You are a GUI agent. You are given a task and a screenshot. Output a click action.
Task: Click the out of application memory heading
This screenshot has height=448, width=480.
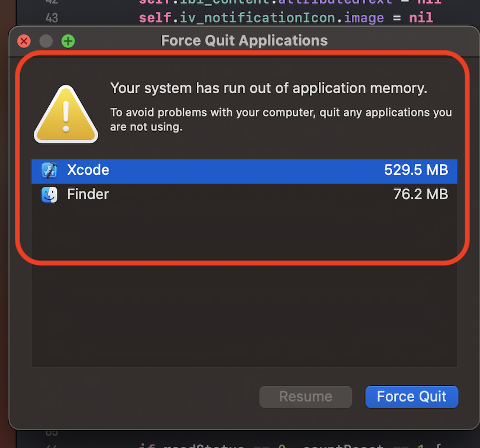(x=268, y=88)
